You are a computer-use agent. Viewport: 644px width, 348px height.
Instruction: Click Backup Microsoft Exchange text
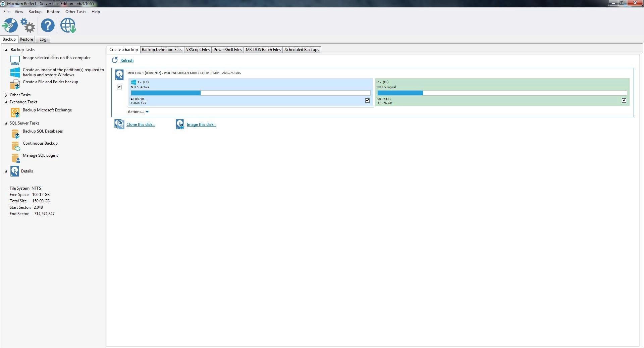pyautogui.click(x=47, y=110)
